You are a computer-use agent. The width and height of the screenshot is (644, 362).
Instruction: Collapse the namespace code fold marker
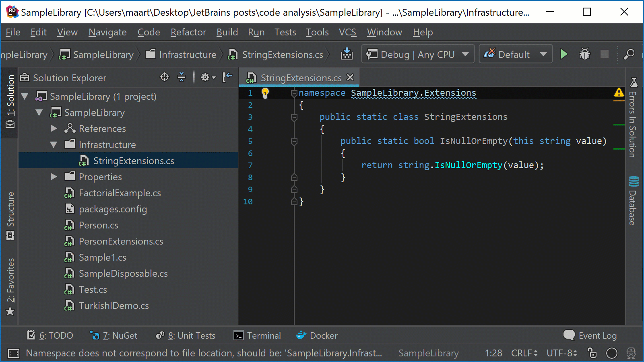[x=294, y=93]
